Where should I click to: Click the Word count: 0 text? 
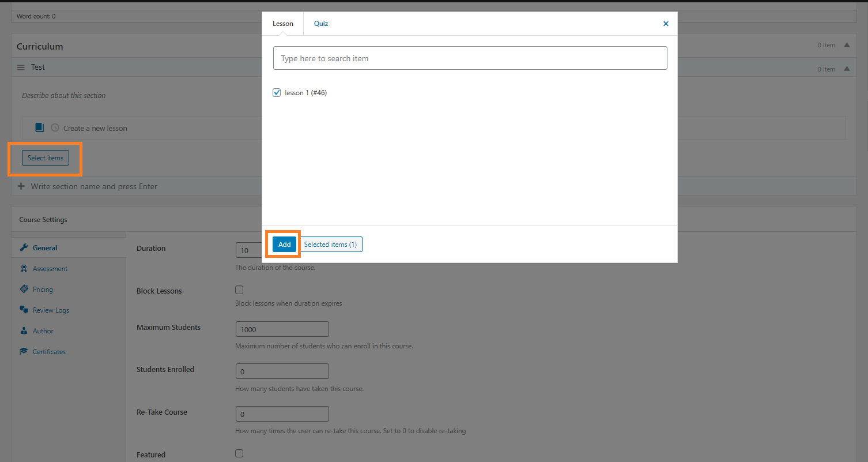[x=36, y=16]
